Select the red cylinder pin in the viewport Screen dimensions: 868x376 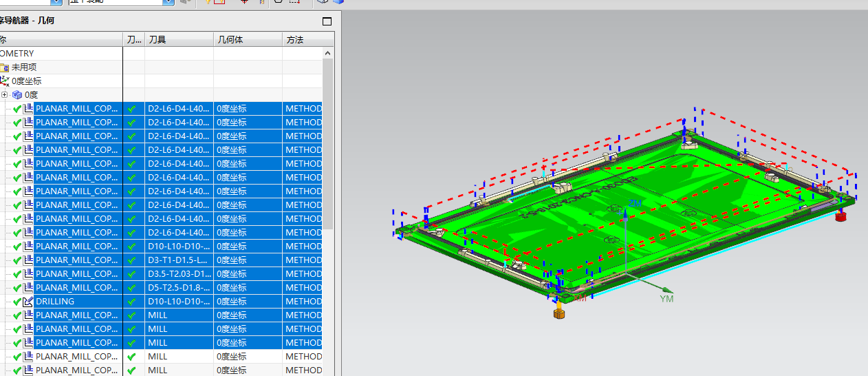pyautogui.click(x=840, y=216)
